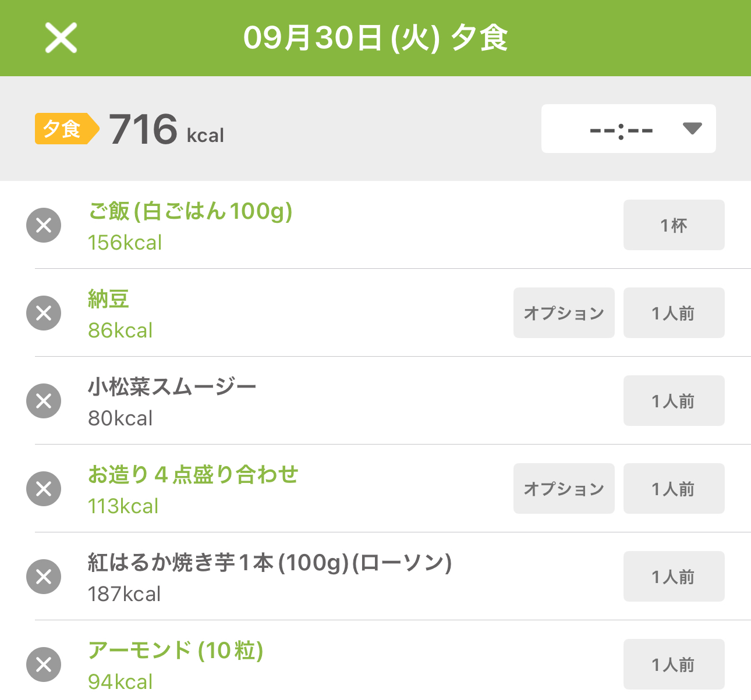Open the ご飯 (白ごはん100g) food details
Viewport: 751px width, 700px height.
pyautogui.click(x=190, y=211)
